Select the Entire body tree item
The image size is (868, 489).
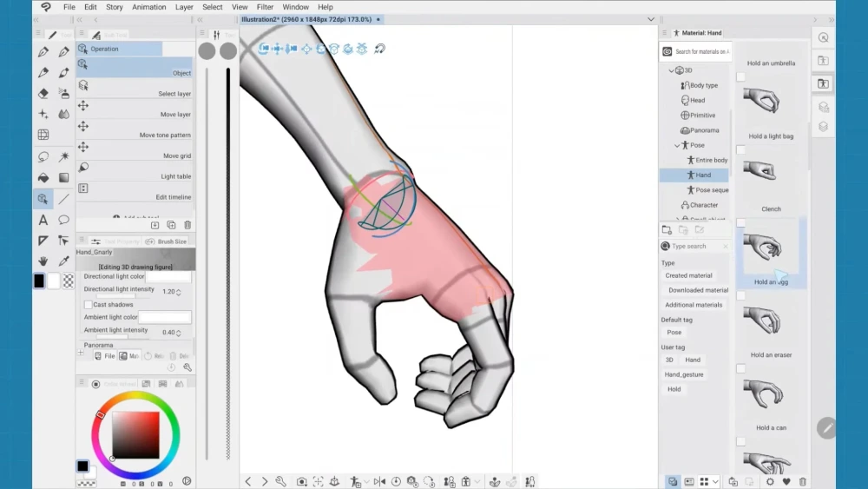pos(707,160)
